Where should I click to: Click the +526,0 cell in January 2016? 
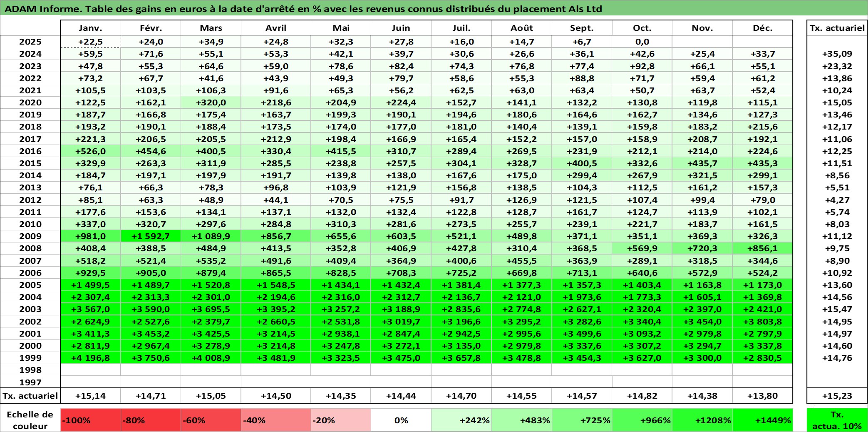coord(91,151)
